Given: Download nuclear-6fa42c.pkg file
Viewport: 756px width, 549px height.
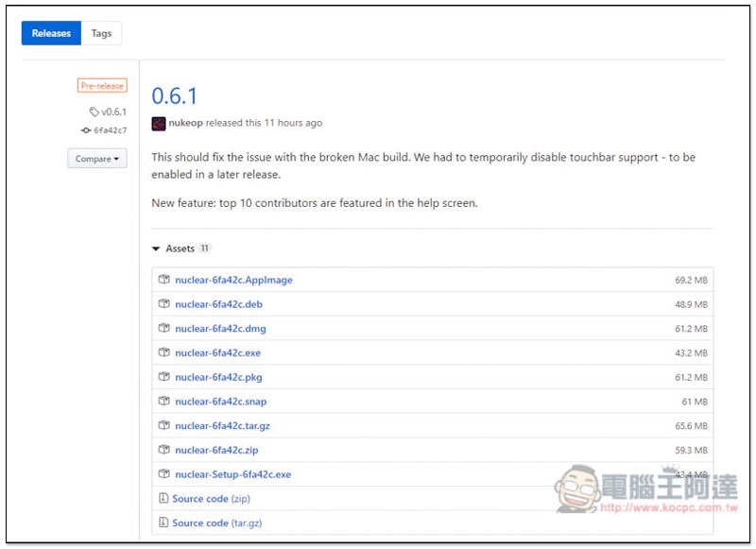Looking at the screenshot, I should pyautogui.click(x=218, y=377).
